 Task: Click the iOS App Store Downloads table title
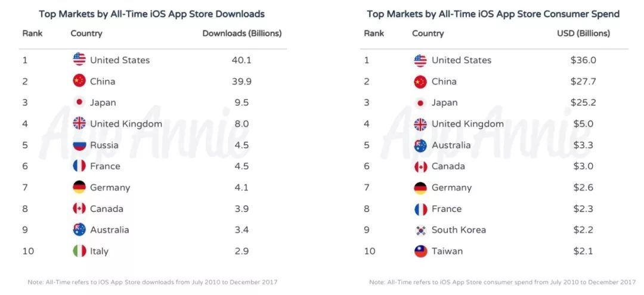tap(151, 14)
